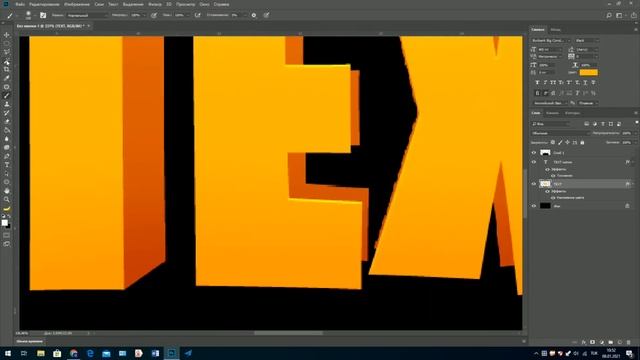The height and width of the screenshot is (360, 640).
Task: Click the foreground color swatch in toolbox
Action: pyautogui.click(x=4, y=222)
